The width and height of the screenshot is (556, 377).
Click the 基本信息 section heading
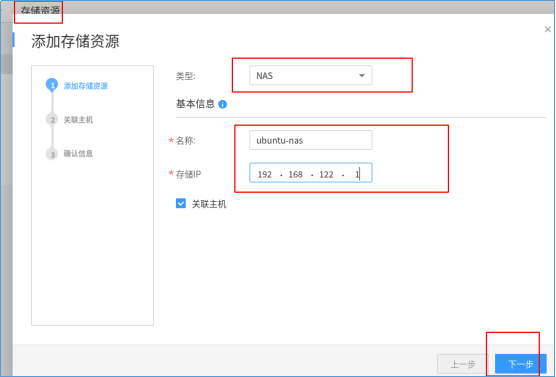(x=195, y=104)
